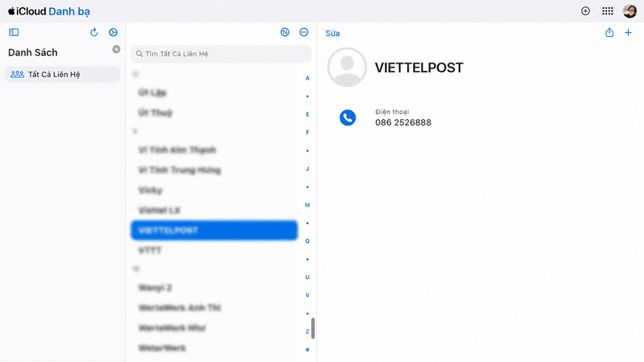Open the iCloud apps grid launcher
644x362 pixels.
(x=608, y=11)
